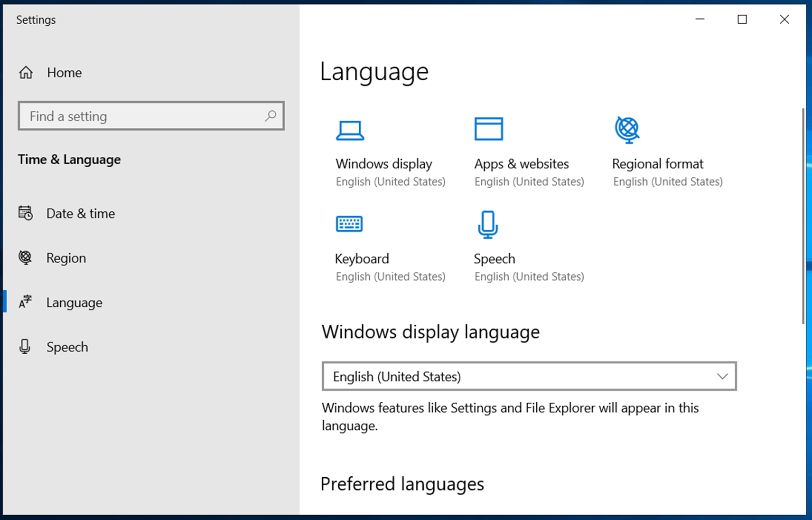Maximize the Settings window
This screenshot has width=812, height=520.
742,19
